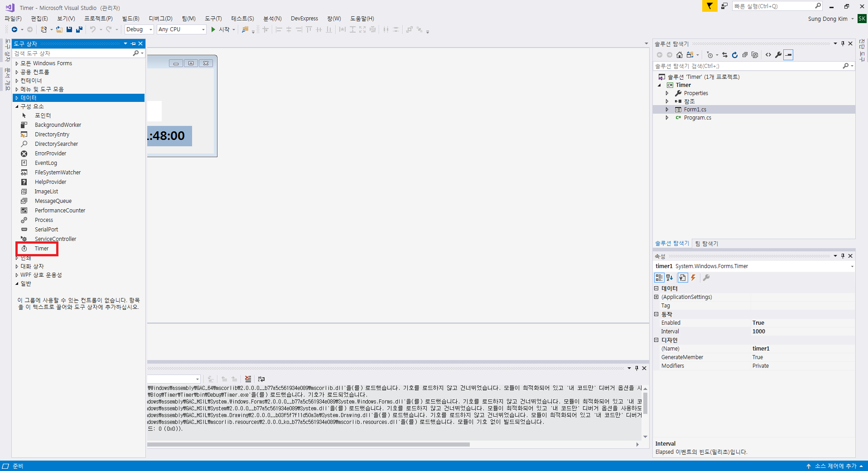
Task: Open the Any CPU platform dropdown
Action: (x=182, y=29)
